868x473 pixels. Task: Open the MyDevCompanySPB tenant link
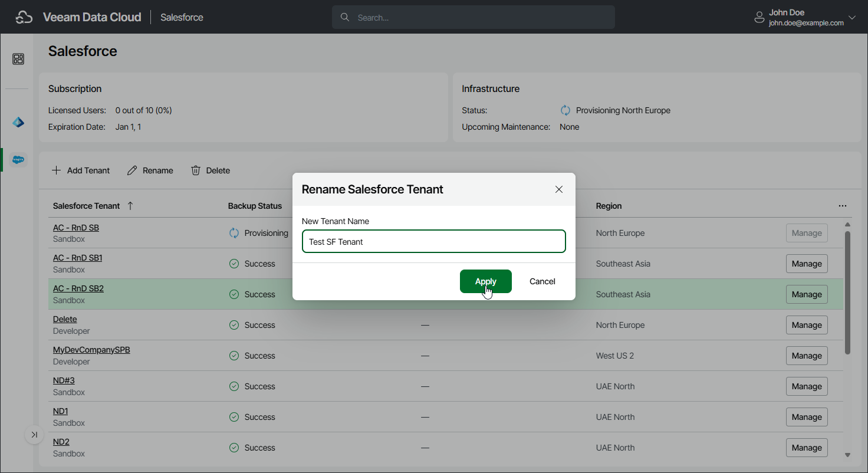(x=91, y=350)
